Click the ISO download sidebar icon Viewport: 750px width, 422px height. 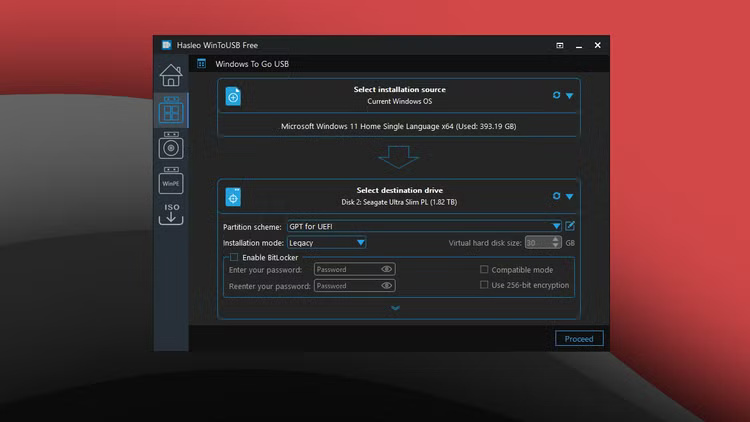pyautogui.click(x=171, y=213)
